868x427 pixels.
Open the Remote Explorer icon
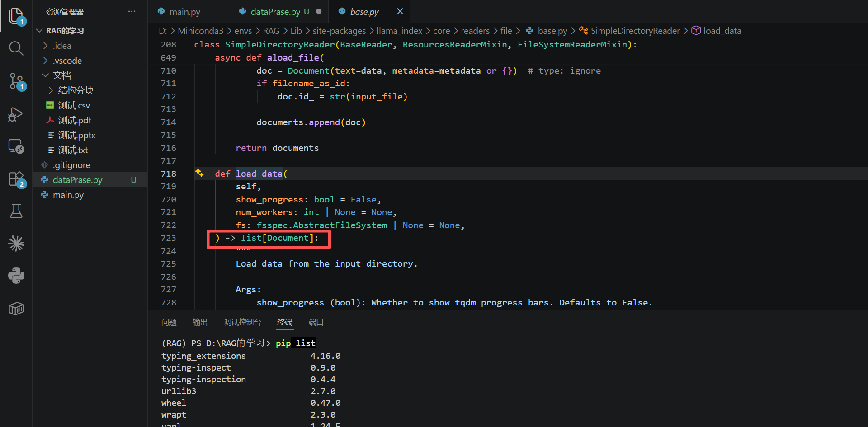click(16, 146)
